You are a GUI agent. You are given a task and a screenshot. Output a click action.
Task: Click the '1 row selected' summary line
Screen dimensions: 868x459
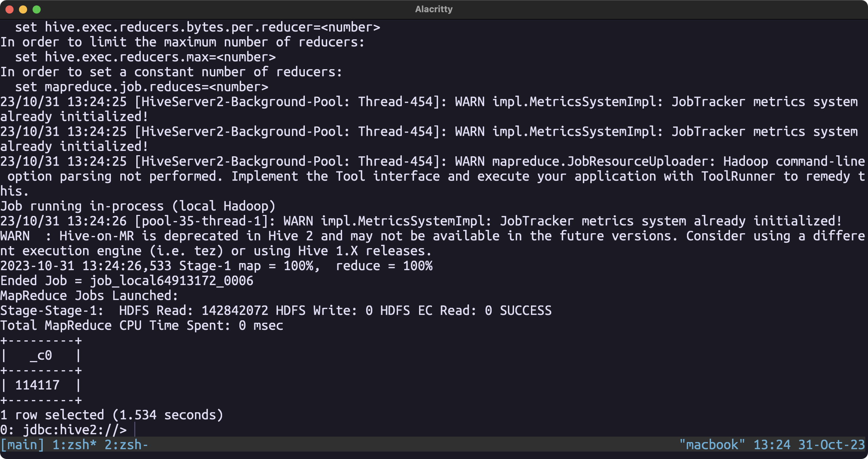pyautogui.click(x=112, y=415)
